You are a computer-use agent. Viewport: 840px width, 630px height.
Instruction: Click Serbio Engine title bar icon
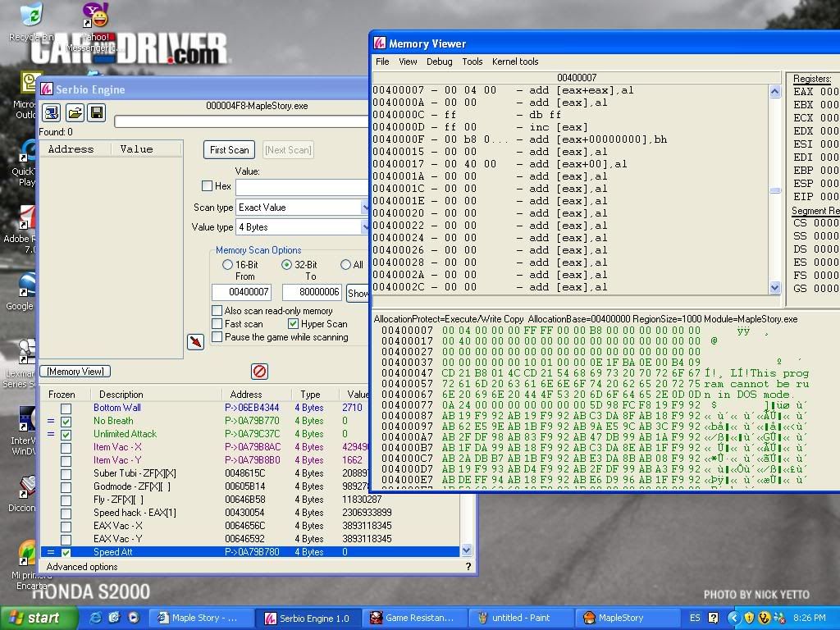tap(47, 89)
